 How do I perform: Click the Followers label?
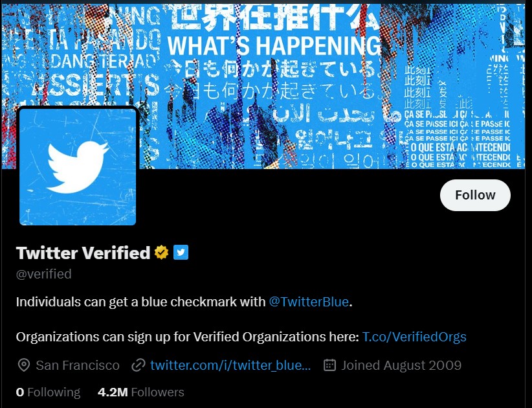pyautogui.click(x=158, y=392)
